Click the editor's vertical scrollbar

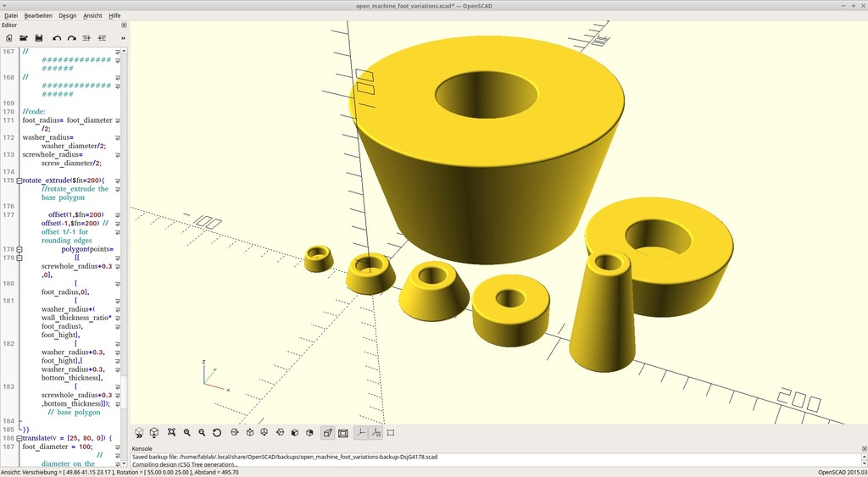coord(125,254)
